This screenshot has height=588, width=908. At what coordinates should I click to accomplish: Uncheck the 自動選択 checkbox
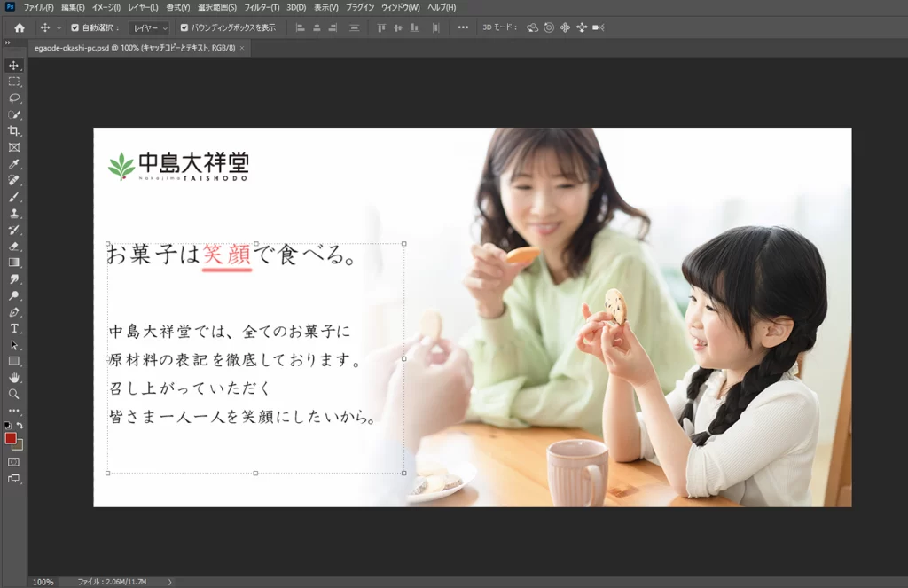pyautogui.click(x=74, y=27)
